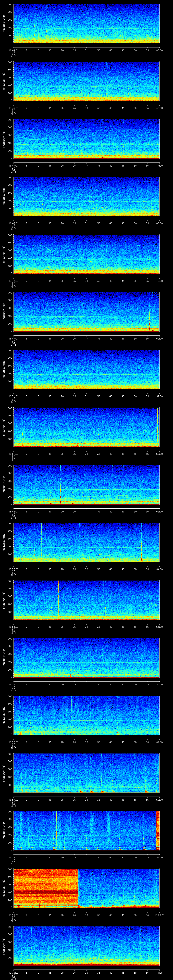This screenshot has width=173, height=980.
Task: Select the spectrogram panel starting at 18:53:00
Action: point(86,543)
